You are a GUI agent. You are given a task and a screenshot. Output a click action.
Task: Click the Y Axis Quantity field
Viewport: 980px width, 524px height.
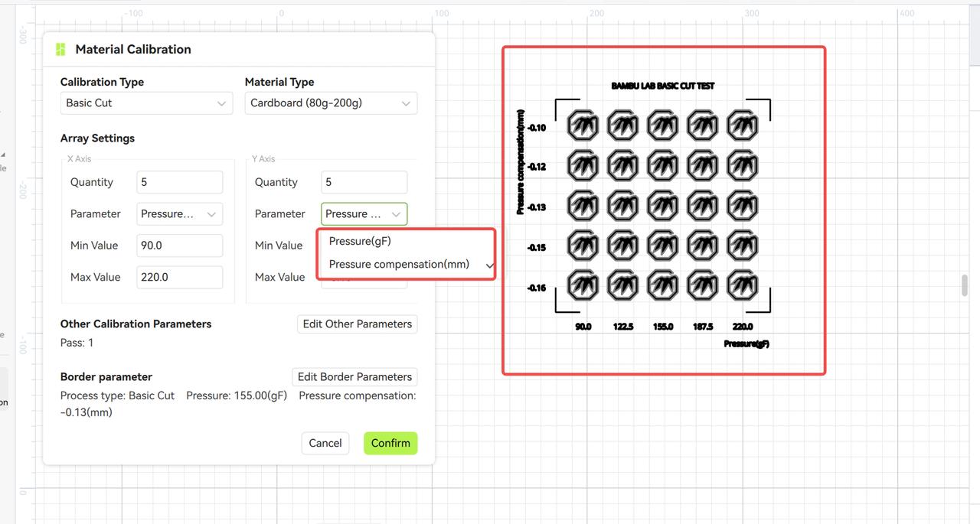pos(364,182)
